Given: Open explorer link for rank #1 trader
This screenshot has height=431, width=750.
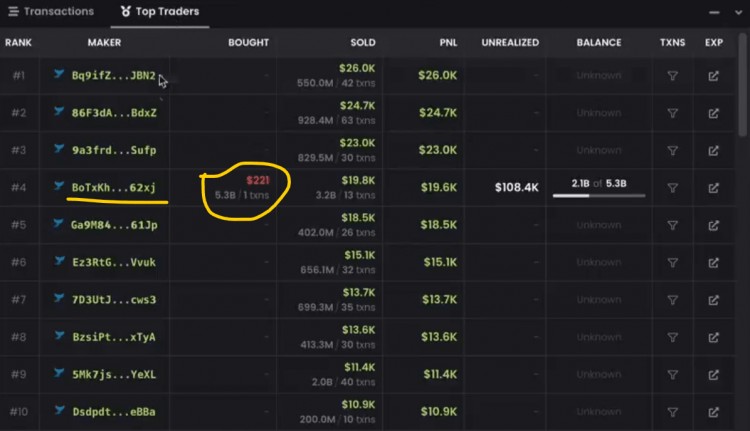Looking at the screenshot, I should [713, 76].
